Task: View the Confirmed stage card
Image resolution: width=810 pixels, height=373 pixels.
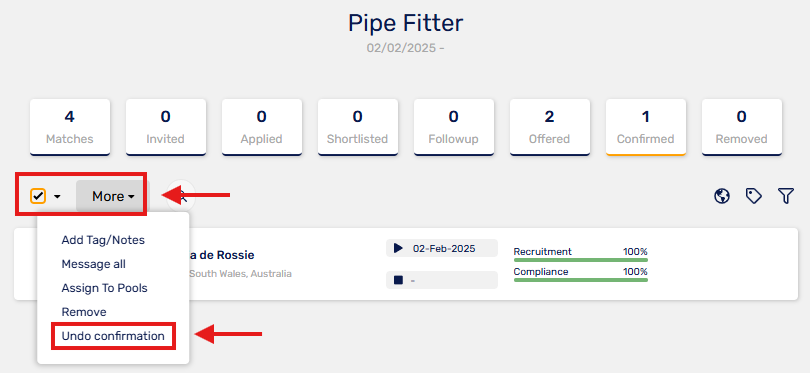Action: [x=646, y=127]
